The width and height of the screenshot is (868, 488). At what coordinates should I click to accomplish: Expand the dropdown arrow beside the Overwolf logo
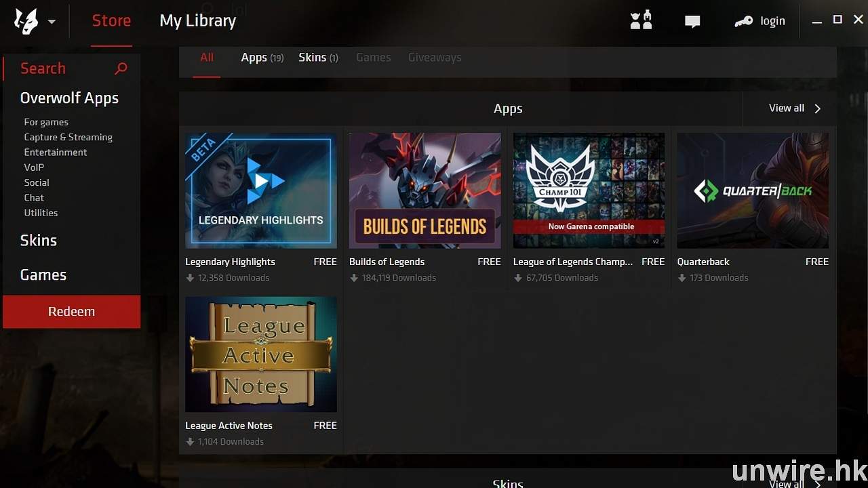(52, 22)
